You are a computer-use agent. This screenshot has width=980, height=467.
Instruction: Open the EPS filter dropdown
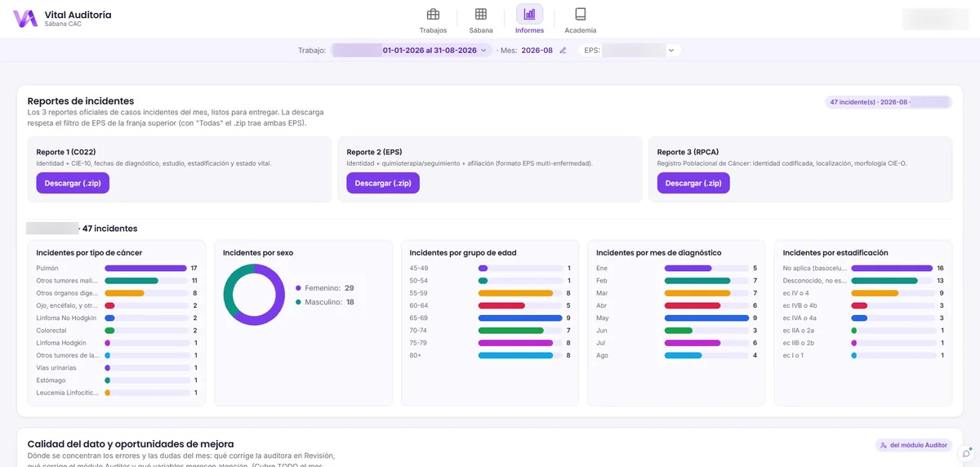pyautogui.click(x=640, y=51)
